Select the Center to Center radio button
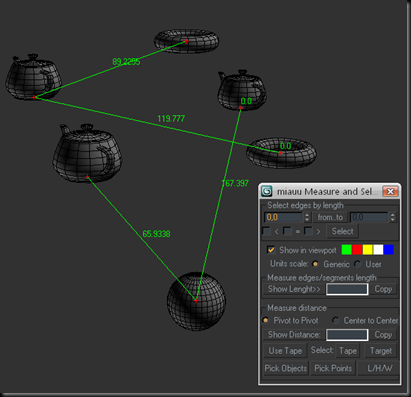 [x=336, y=320]
